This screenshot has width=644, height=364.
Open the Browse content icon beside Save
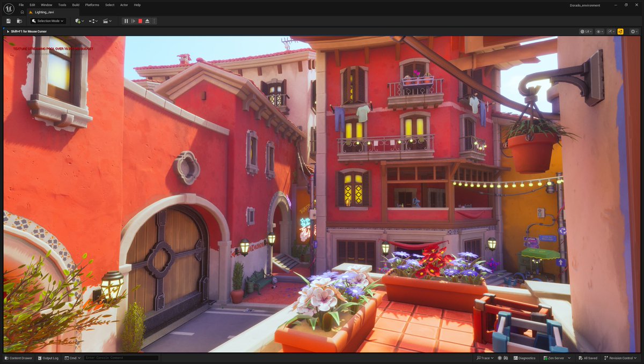point(19,21)
